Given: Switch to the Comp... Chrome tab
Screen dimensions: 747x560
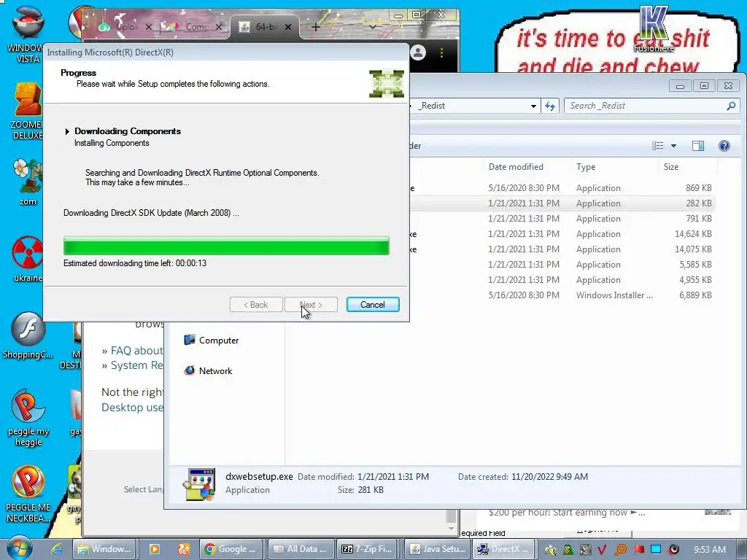Looking at the screenshot, I should [x=192, y=27].
